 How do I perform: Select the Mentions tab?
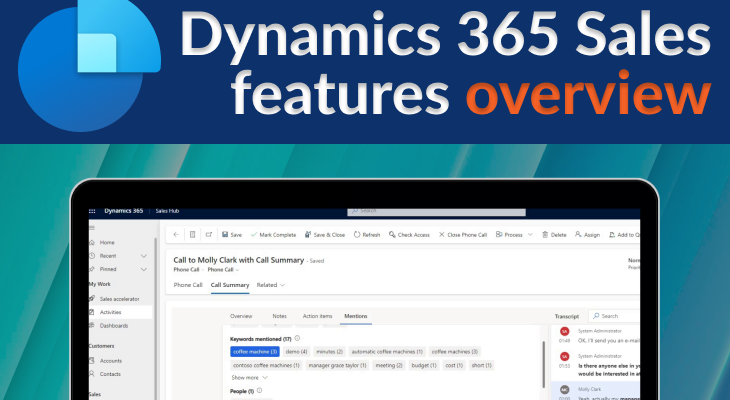click(356, 316)
